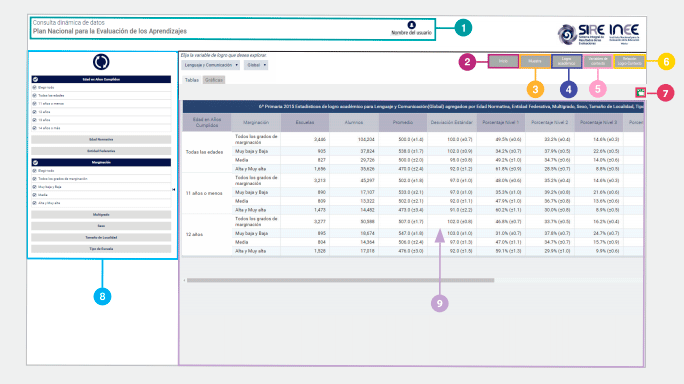This screenshot has height=384, width=684.
Task: Click the table title banner 6º Primaria 2015
Action: [x=413, y=106]
